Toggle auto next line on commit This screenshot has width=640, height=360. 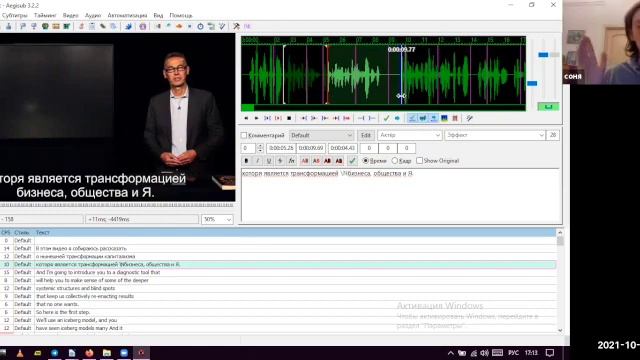pos(423,118)
